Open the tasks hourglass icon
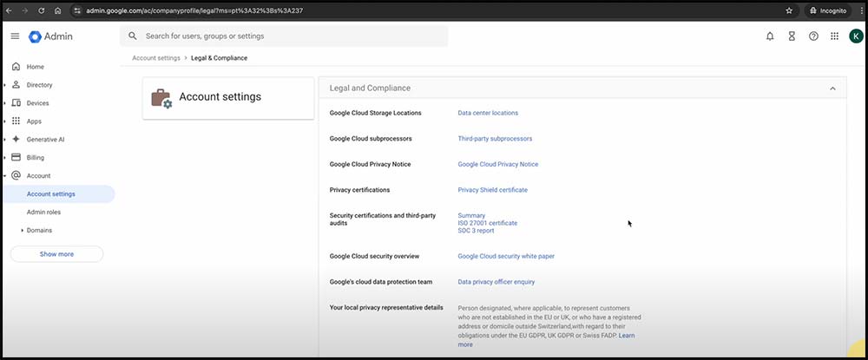Screen dimensions: 868x360 (792, 36)
